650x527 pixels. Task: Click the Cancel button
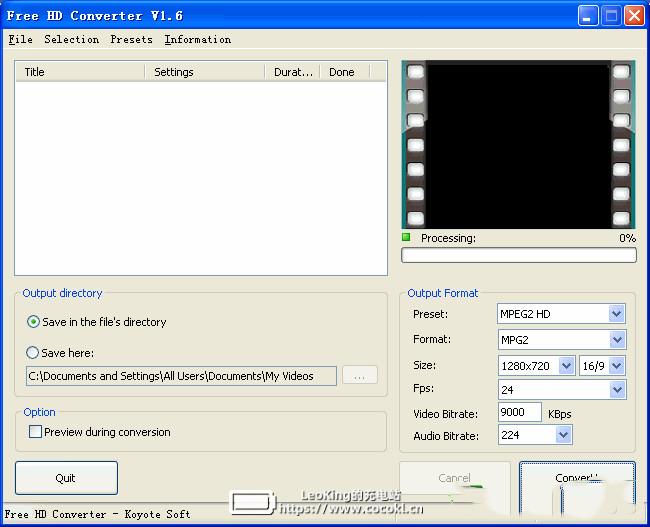click(455, 479)
